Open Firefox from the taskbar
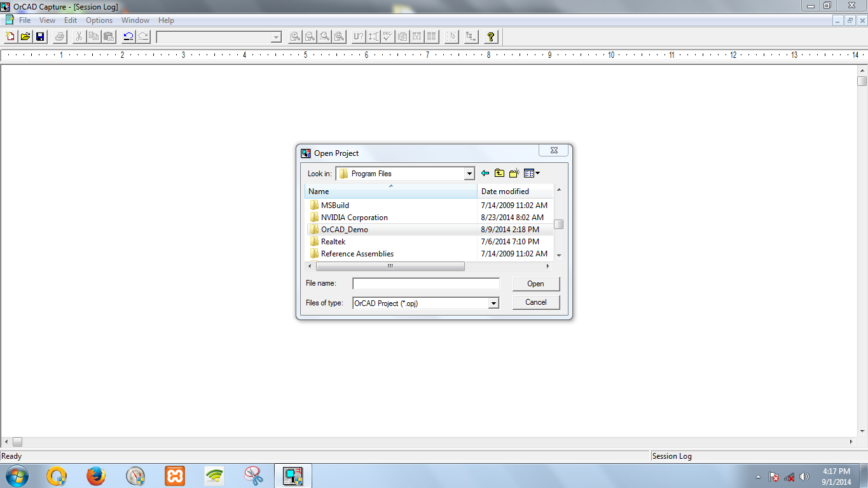 (96, 475)
